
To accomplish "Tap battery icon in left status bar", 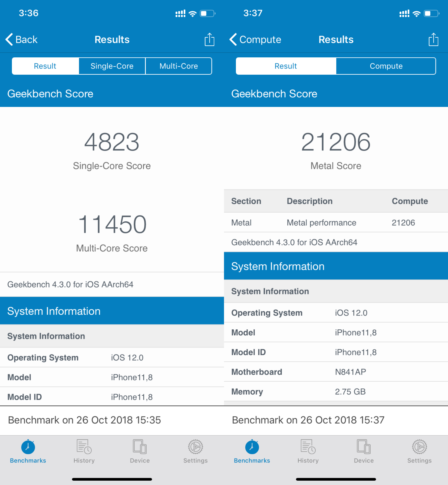I will coord(207,14).
